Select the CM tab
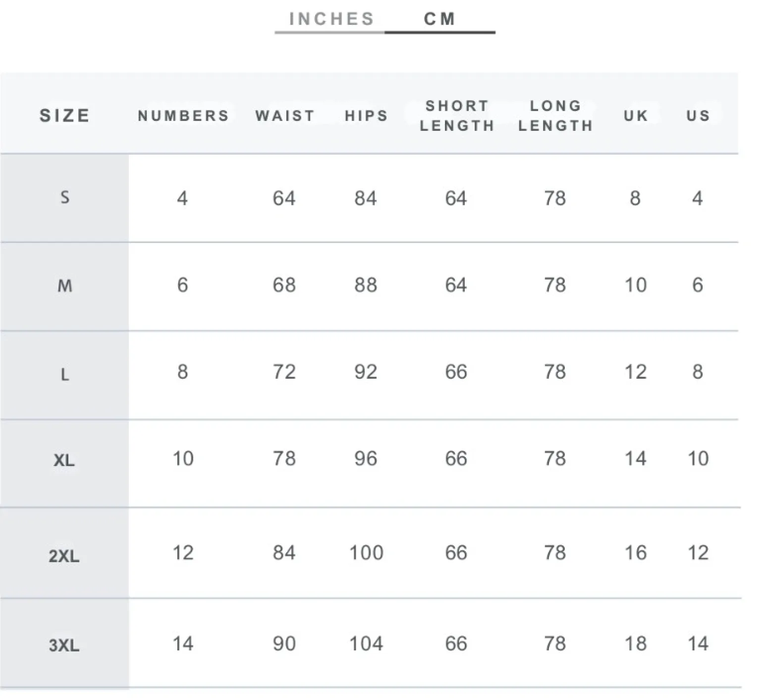The width and height of the screenshot is (767, 700). (439, 19)
